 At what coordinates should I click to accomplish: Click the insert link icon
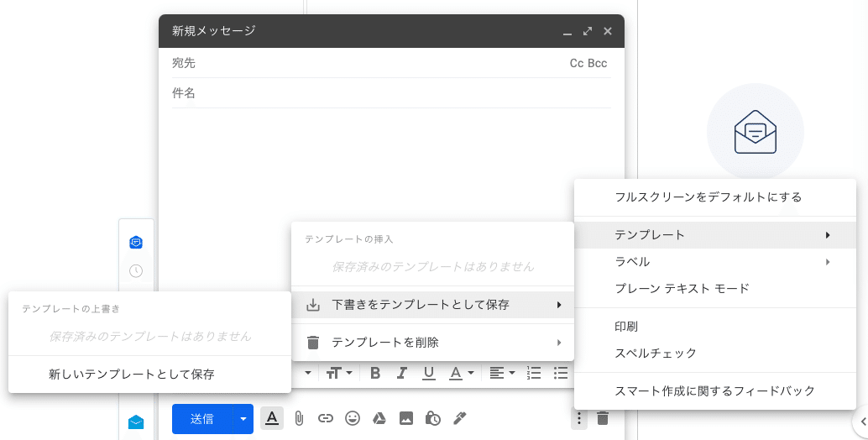326,418
